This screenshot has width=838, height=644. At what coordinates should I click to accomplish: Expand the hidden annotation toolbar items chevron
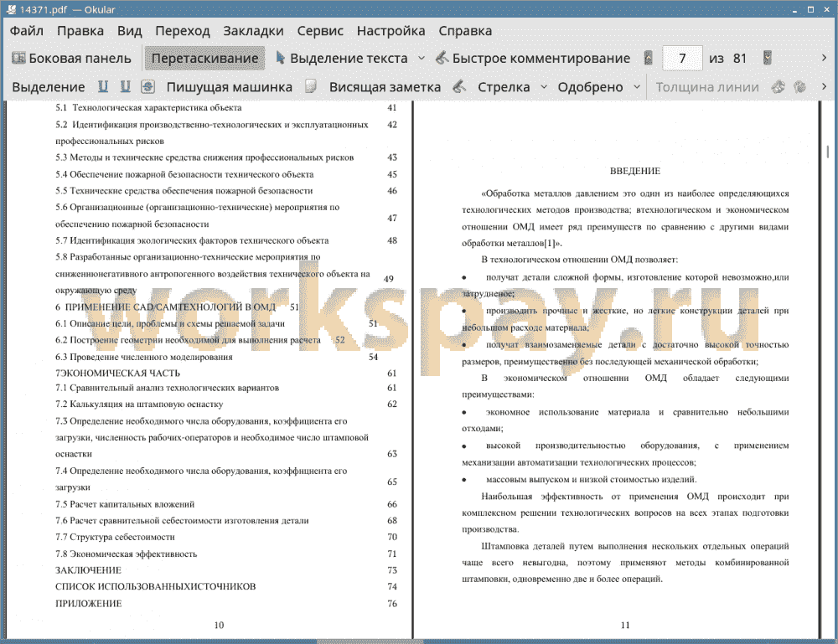[824, 86]
